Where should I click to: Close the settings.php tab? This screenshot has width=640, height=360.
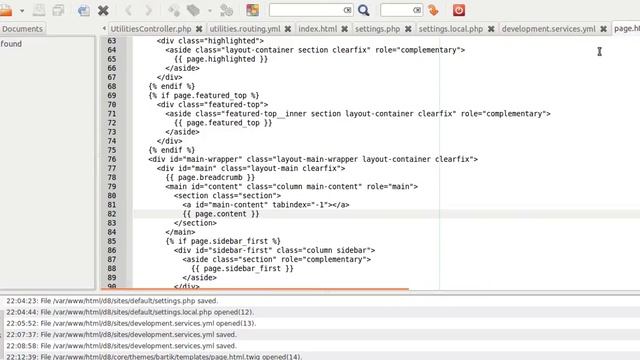pos(408,29)
